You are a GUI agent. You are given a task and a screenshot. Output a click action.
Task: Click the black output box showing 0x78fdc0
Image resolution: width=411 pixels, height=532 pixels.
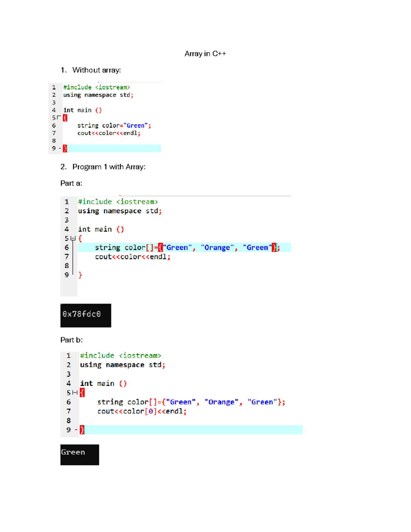click(x=86, y=315)
